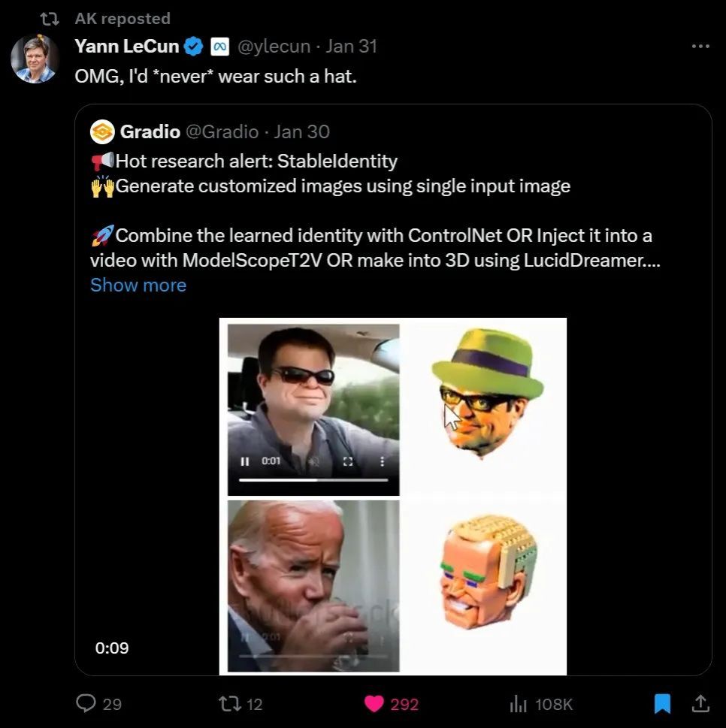Unlike the post with 292 likes
This screenshot has width=726, height=728.
tap(374, 703)
